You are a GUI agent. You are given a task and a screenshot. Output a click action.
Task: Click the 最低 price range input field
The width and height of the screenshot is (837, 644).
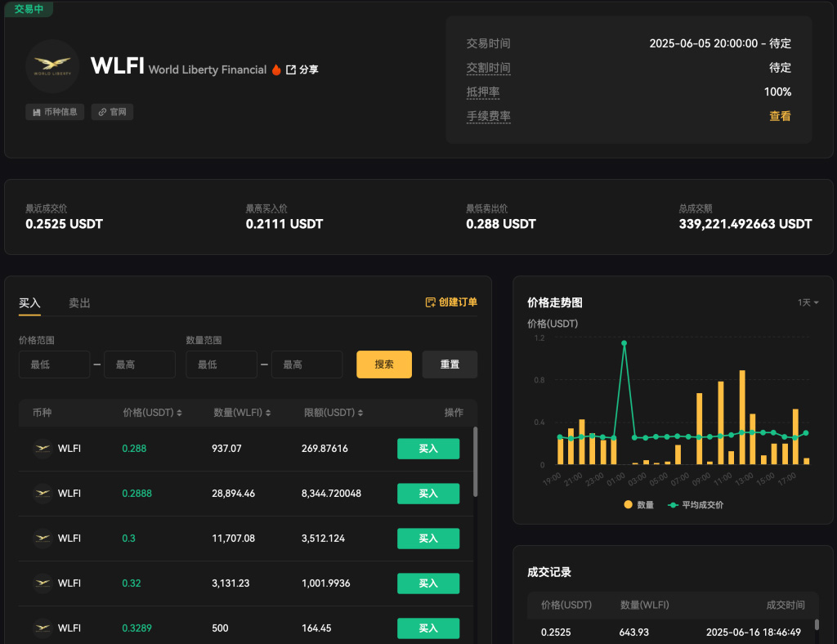click(x=54, y=364)
